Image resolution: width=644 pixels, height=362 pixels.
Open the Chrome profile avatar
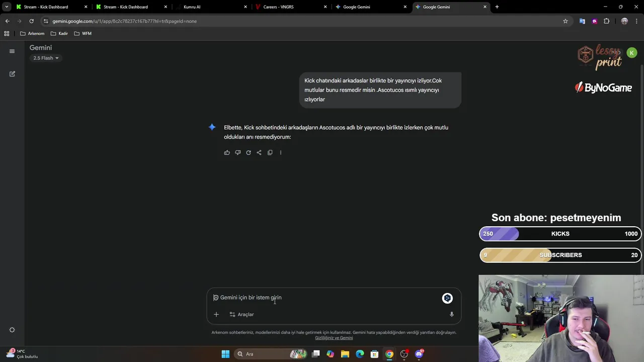(x=624, y=21)
